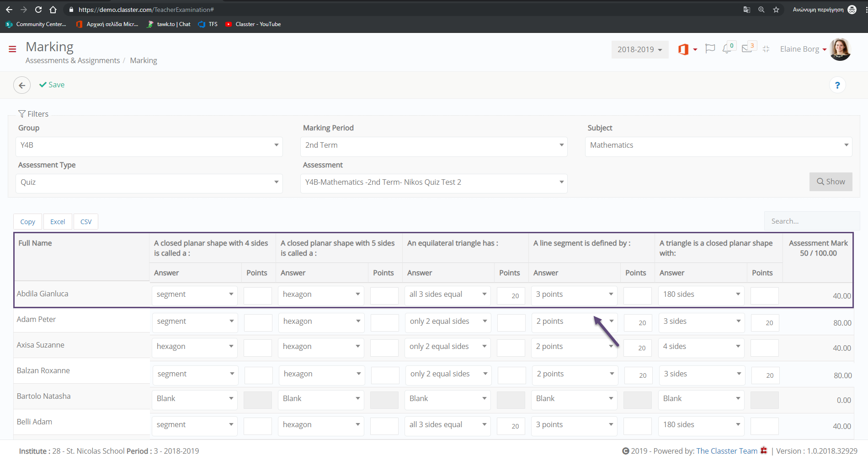Click the translate page icon
The height and width of the screenshot is (461, 868).
point(747,10)
